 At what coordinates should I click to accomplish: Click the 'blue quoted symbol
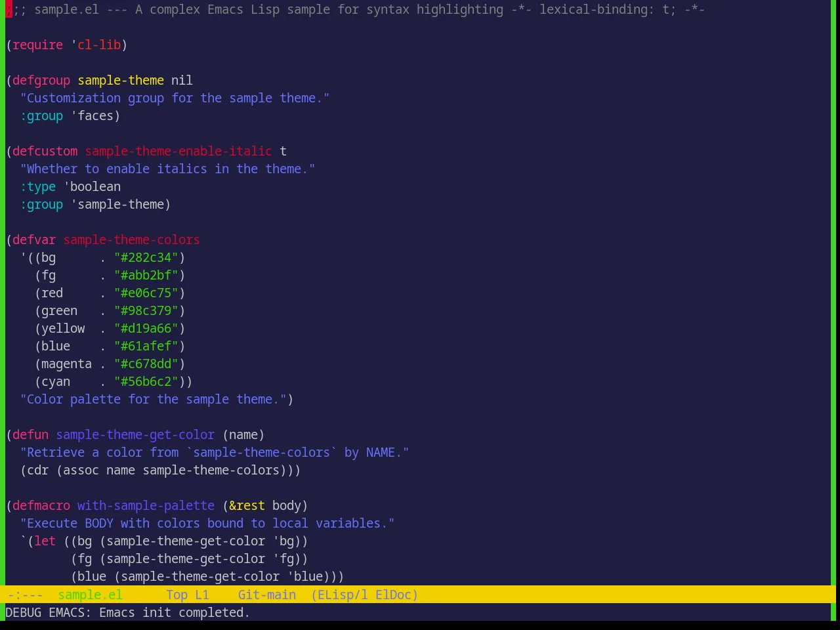click(x=305, y=576)
